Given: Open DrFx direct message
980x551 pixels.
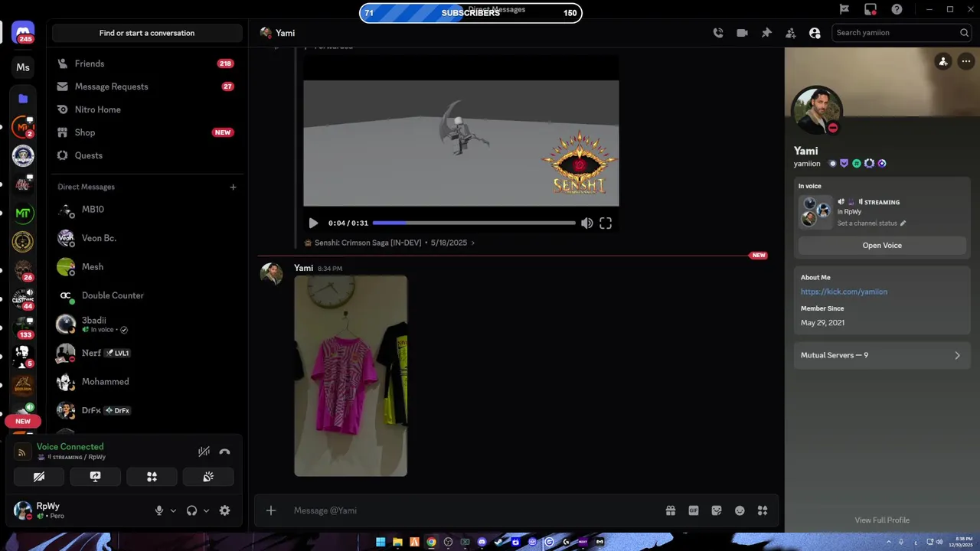Looking at the screenshot, I should pos(145,410).
